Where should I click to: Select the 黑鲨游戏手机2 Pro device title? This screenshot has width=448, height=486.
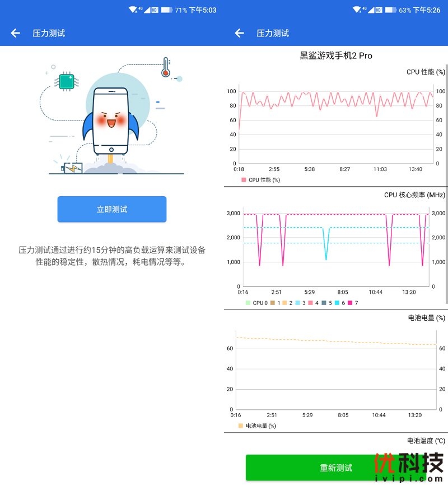click(336, 56)
